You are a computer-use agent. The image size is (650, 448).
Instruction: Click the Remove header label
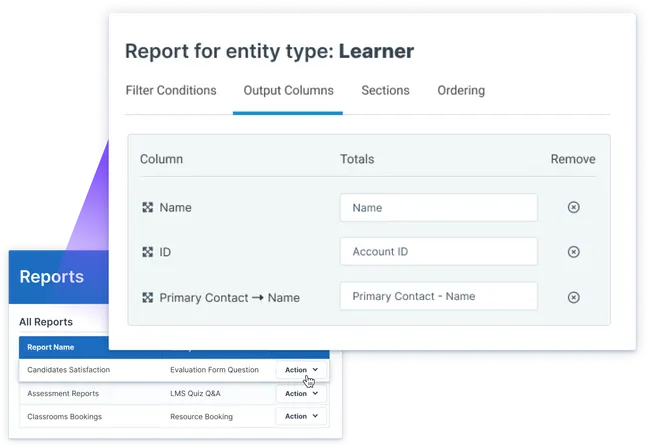[573, 159]
